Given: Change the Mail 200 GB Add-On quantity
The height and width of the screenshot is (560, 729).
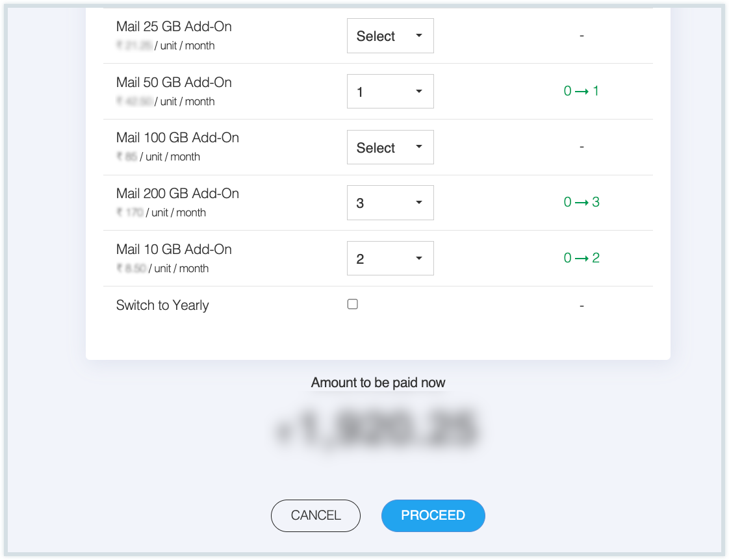Looking at the screenshot, I should (390, 202).
